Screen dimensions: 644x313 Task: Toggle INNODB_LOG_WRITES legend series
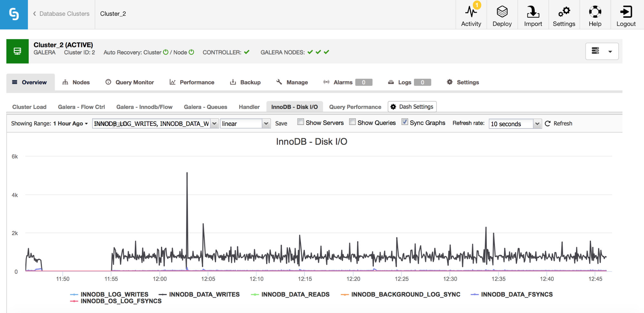tap(109, 294)
